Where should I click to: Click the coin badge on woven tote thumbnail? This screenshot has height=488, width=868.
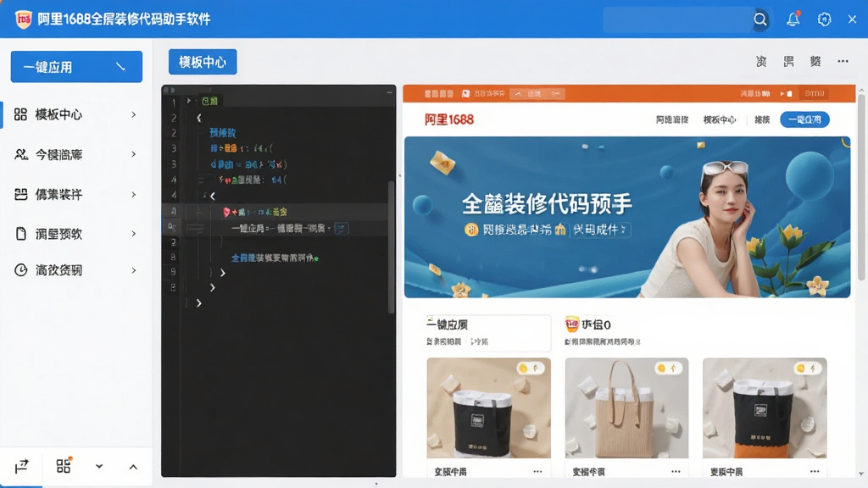click(x=668, y=368)
